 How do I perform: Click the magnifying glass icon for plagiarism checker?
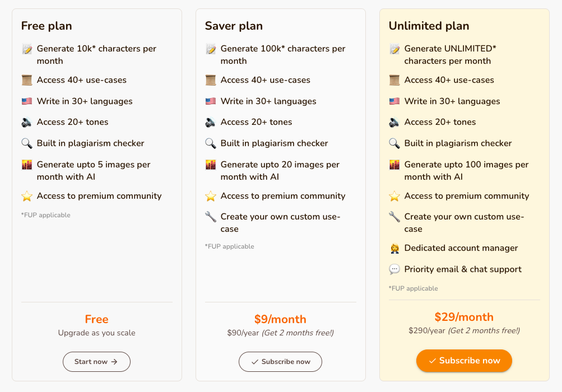pyautogui.click(x=26, y=143)
